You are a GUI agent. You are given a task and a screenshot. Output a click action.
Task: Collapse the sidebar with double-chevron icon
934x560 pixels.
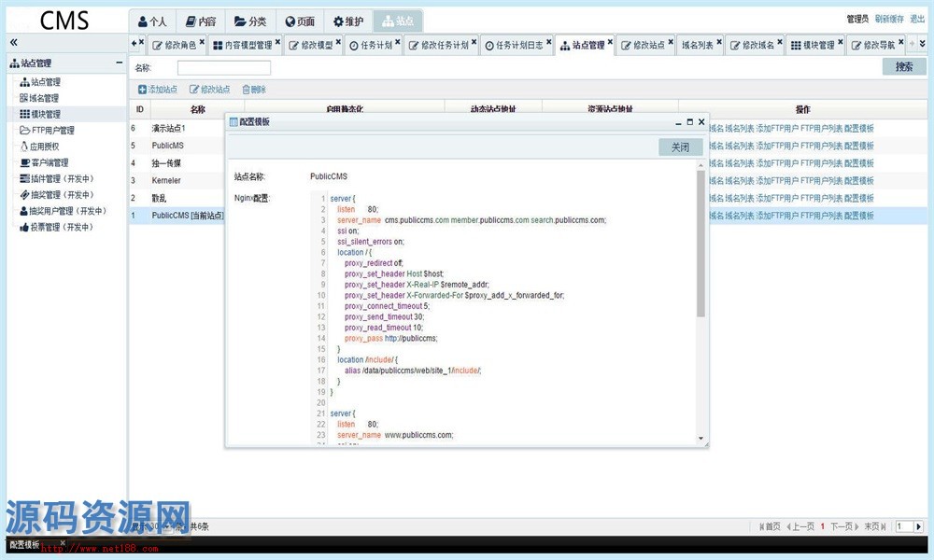[14, 42]
